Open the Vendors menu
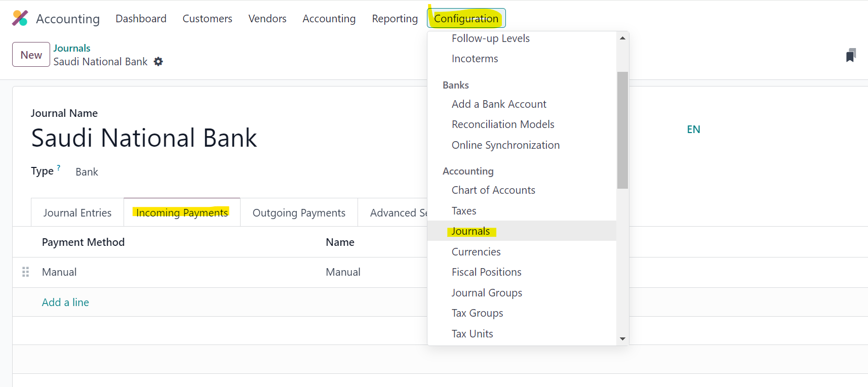The height and width of the screenshot is (387, 868). [267, 19]
